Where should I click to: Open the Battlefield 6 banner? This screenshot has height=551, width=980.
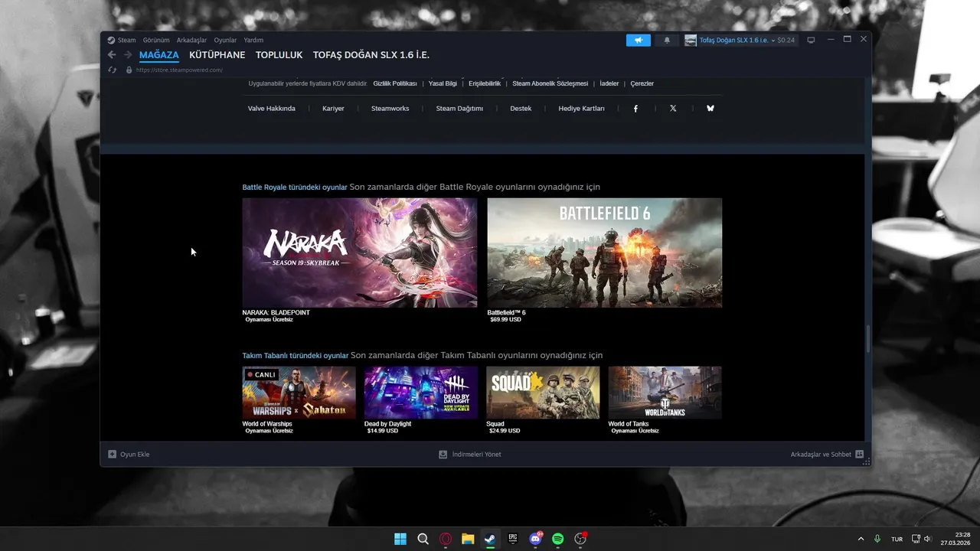point(605,253)
